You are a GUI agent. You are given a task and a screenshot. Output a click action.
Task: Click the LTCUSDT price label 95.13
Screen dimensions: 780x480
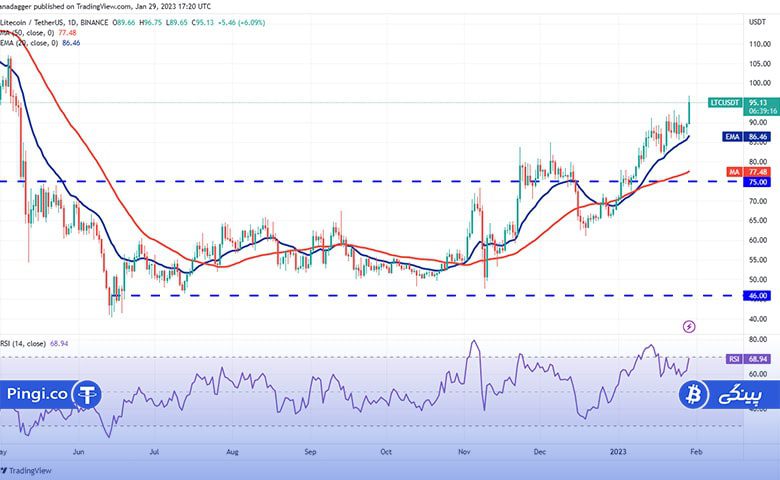[743, 103]
